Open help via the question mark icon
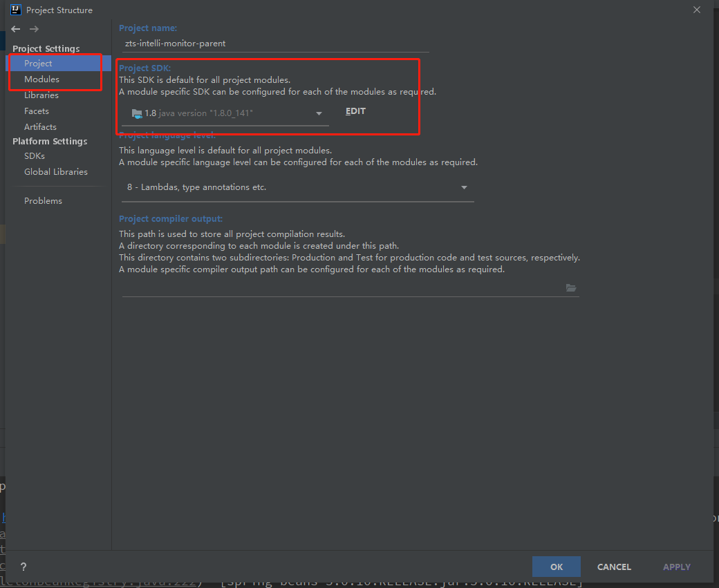Viewport: 719px width, 588px height. pyautogui.click(x=24, y=567)
